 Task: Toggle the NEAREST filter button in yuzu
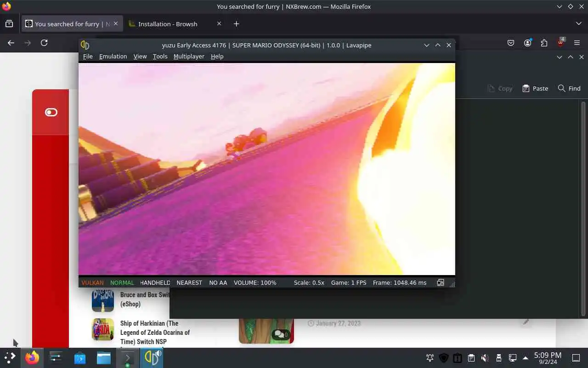pos(189,282)
